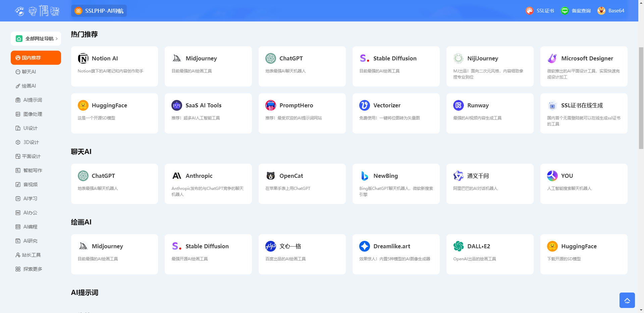Open 平面设计 category in sidebar
644x313 pixels.
pyautogui.click(x=36, y=156)
